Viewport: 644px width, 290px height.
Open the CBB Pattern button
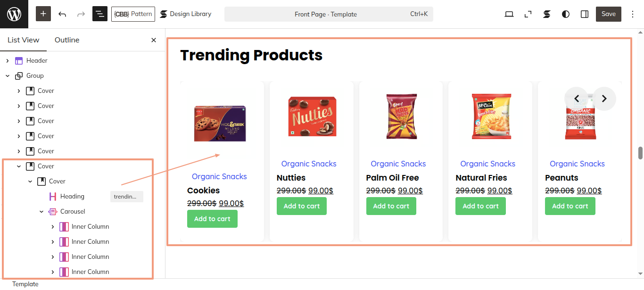point(133,14)
